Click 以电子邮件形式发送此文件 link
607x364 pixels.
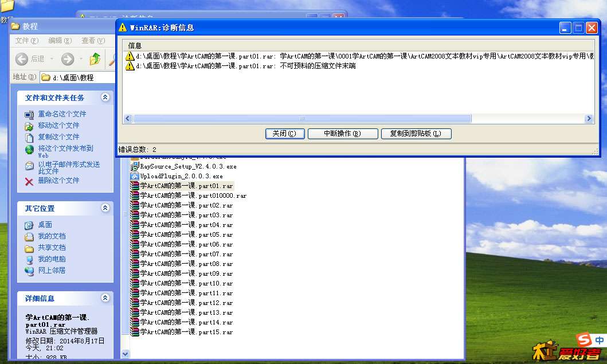[x=69, y=168]
